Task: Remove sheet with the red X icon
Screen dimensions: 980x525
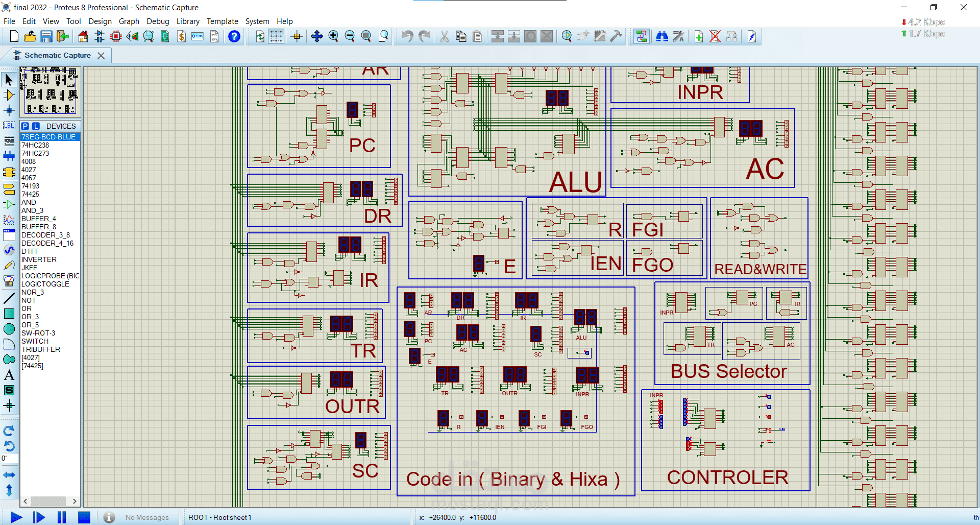Action: [x=715, y=36]
